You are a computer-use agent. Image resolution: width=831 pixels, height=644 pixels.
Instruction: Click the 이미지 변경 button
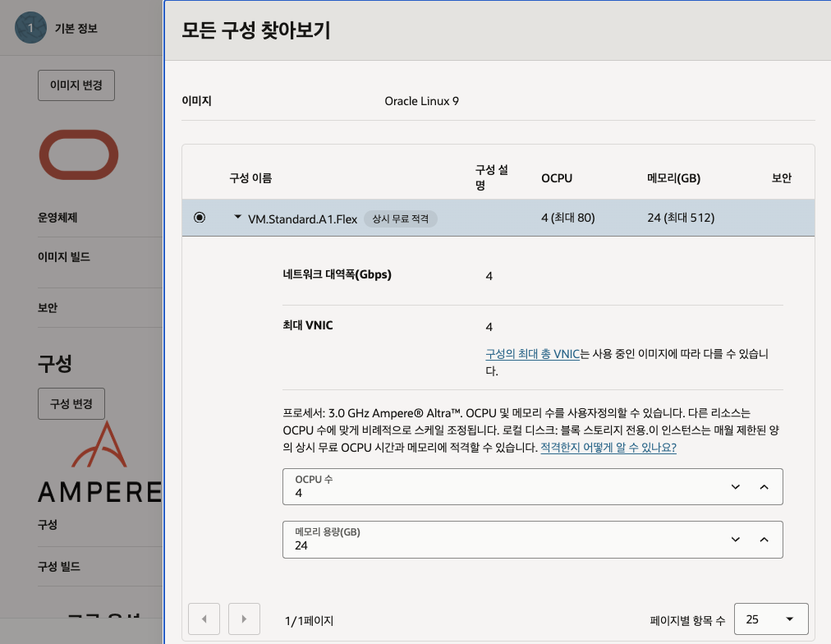[x=76, y=85]
